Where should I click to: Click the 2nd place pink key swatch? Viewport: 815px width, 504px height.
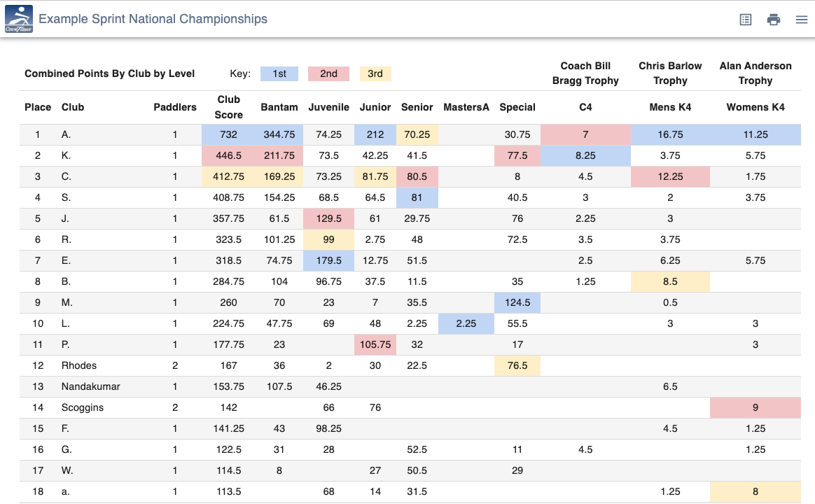click(x=328, y=73)
